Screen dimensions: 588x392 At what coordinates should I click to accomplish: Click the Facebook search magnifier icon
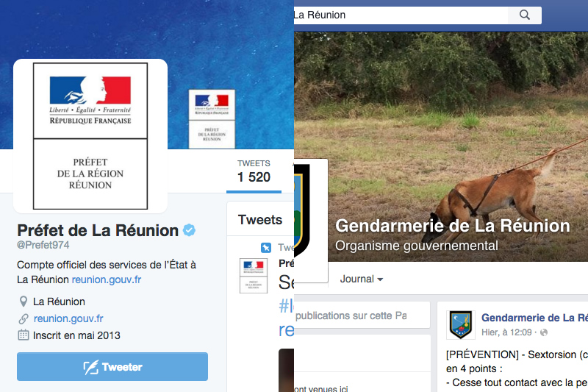point(525,15)
